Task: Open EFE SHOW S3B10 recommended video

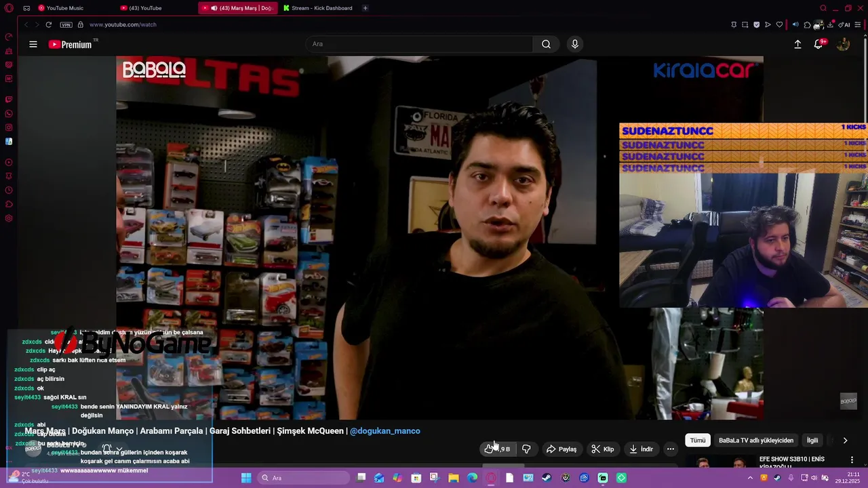Action: click(x=792, y=462)
